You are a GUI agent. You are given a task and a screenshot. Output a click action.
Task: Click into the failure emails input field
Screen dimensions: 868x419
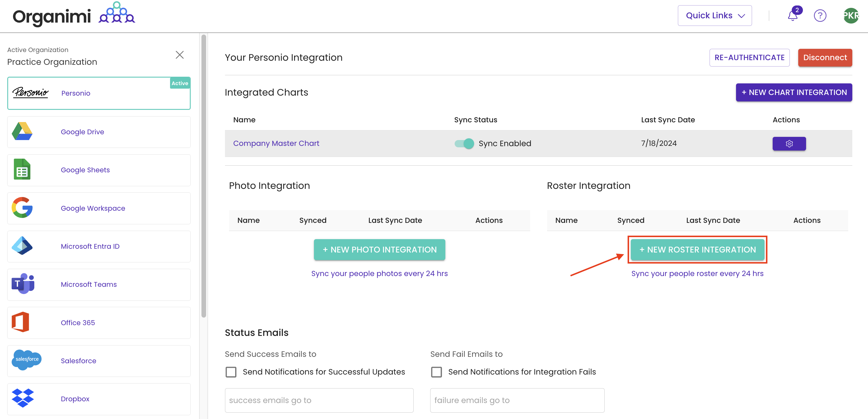point(517,400)
